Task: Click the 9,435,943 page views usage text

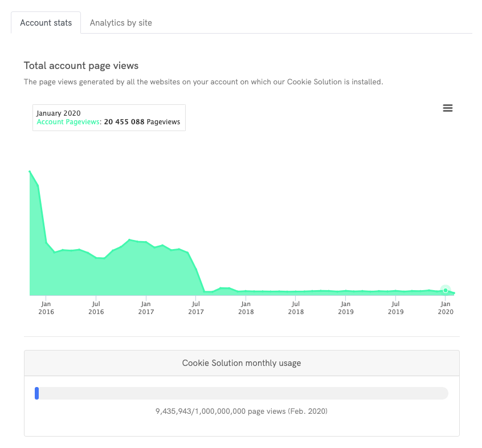Action: 242,411
